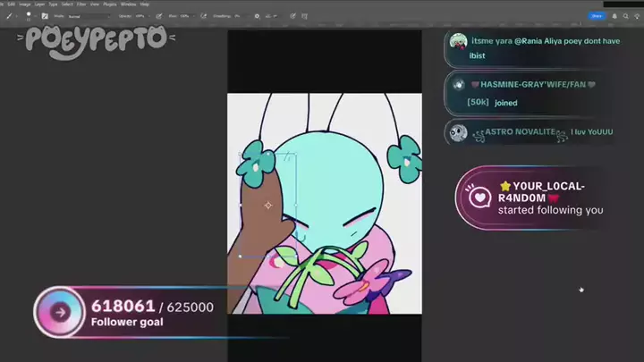Open the blend Mode dropdown
The width and height of the screenshot is (644, 362).
point(88,15)
